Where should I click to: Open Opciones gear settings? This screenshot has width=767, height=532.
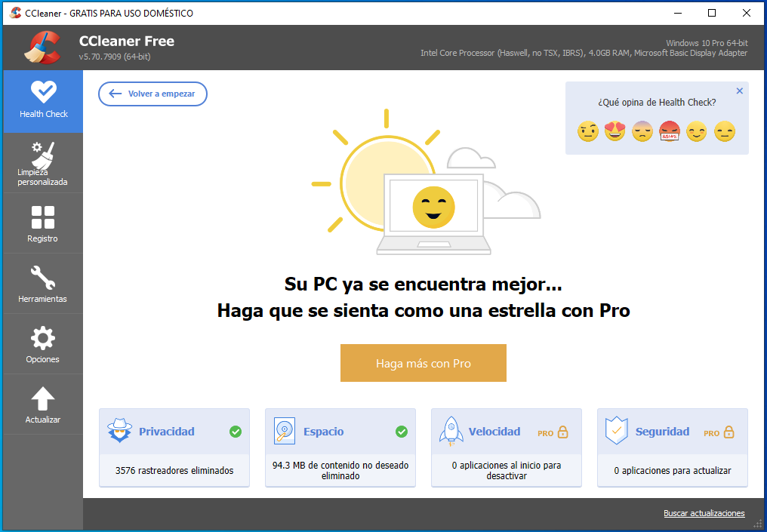(43, 344)
